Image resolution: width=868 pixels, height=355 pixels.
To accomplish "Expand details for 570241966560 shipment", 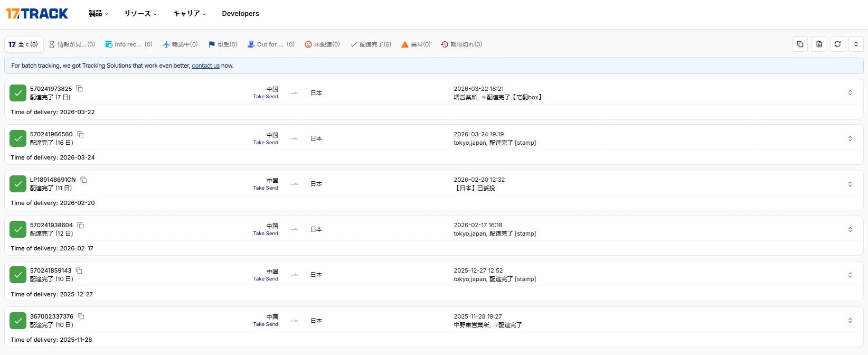I will 850,138.
